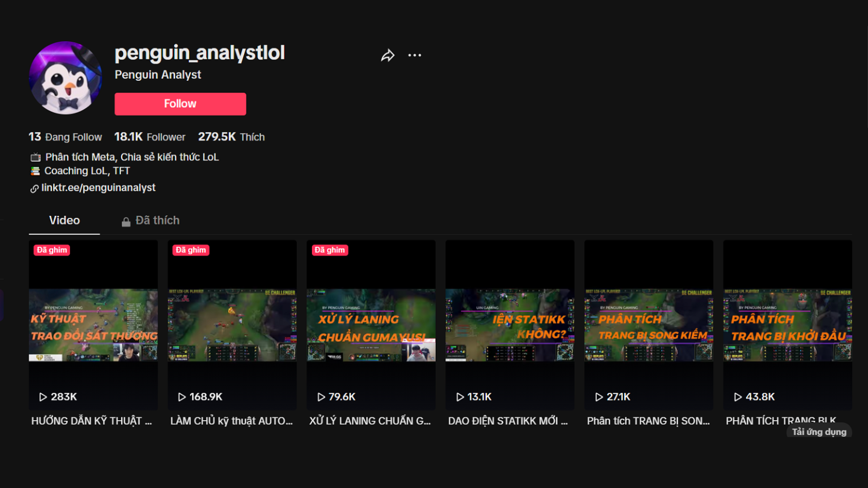Open Phân Tích Trang Bị Song Kiếm video
The height and width of the screenshot is (488, 868).
(x=649, y=325)
